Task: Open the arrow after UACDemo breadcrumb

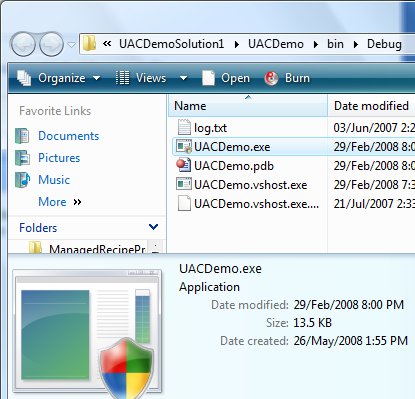Action: pyautogui.click(x=315, y=44)
